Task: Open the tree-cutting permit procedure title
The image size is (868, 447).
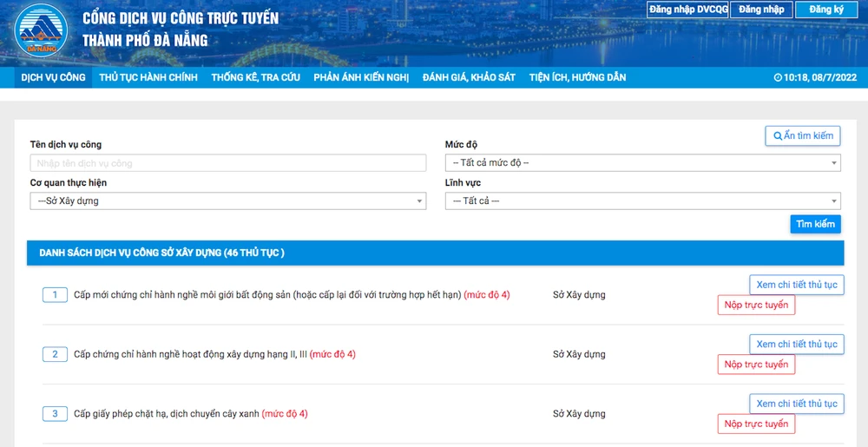Action: [x=167, y=414]
